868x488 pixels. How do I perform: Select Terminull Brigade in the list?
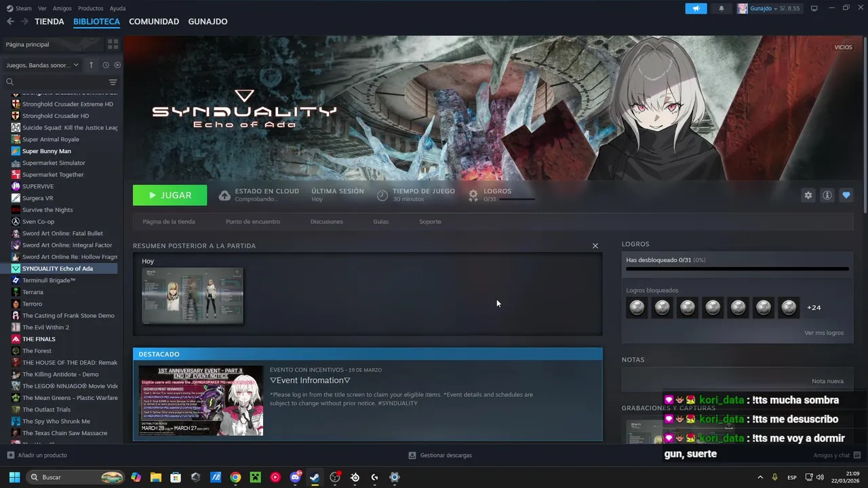49,280
